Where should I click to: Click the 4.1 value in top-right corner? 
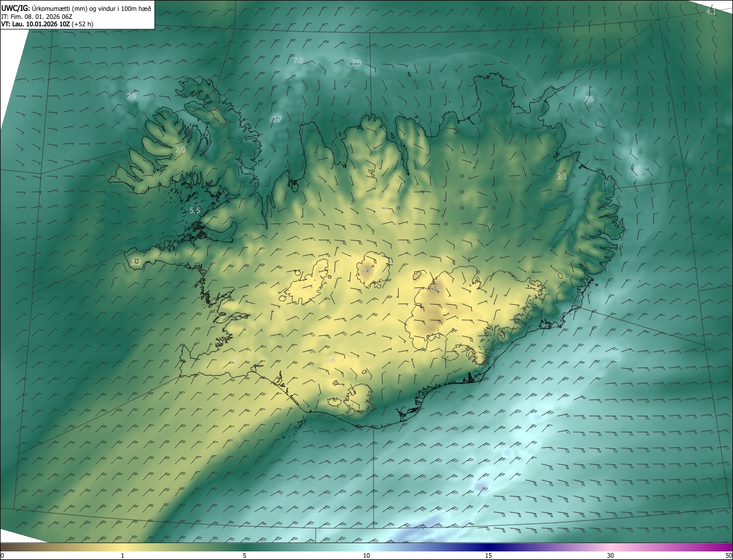[x=711, y=11]
